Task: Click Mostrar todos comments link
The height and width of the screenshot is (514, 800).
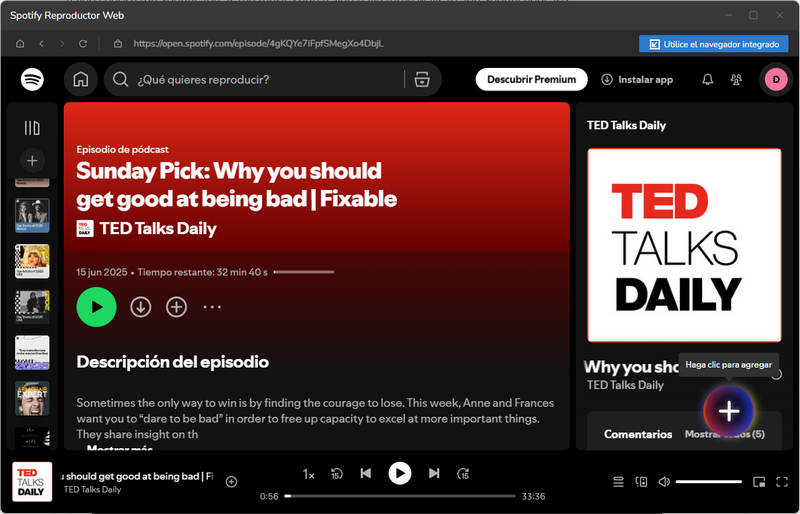Action: (724, 434)
